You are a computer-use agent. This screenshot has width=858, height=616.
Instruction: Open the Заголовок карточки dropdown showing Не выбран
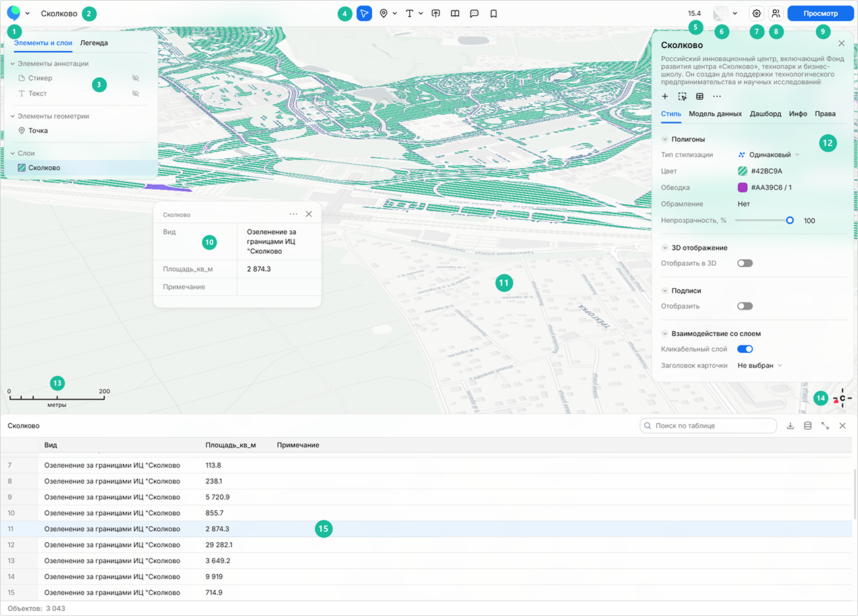point(760,365)
